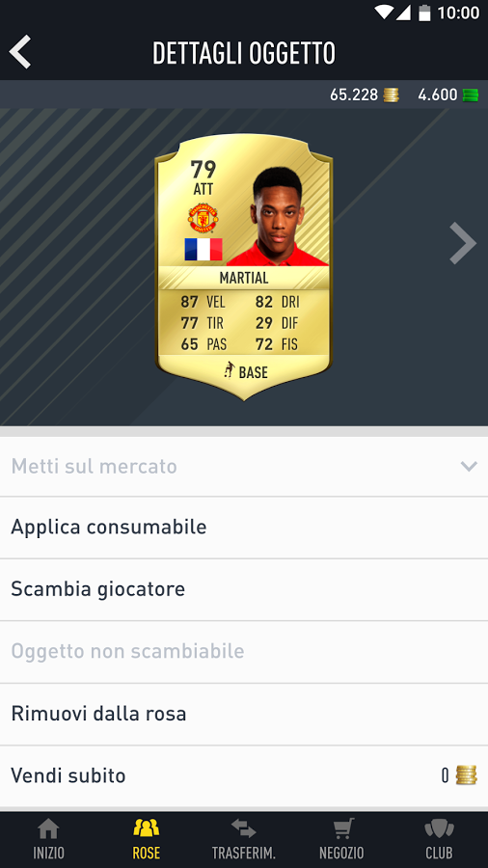Go back using the top-left arrow

coord(20,52)
